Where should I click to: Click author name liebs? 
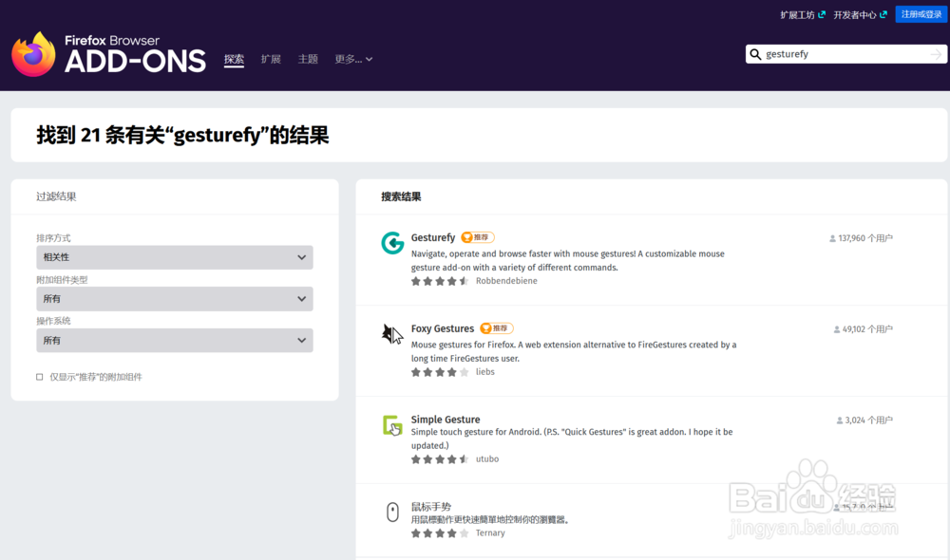pyautogui.click(x=484, y=372)
